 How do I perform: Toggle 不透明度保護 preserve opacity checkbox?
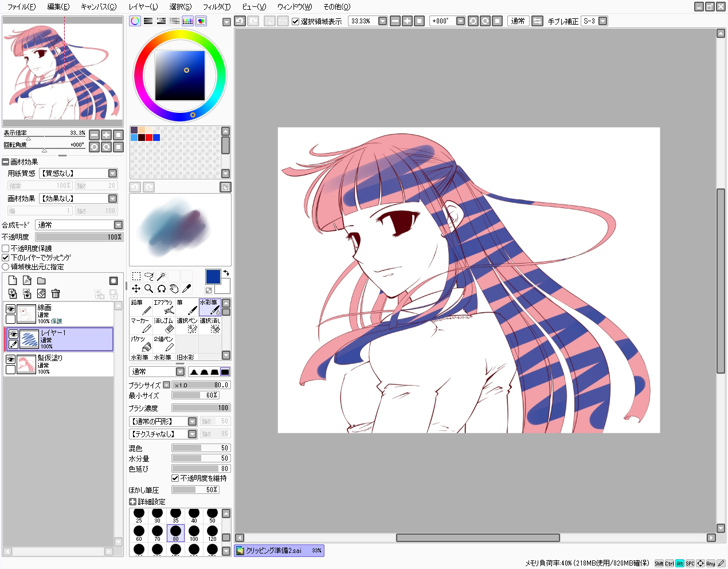click(5, 248)
